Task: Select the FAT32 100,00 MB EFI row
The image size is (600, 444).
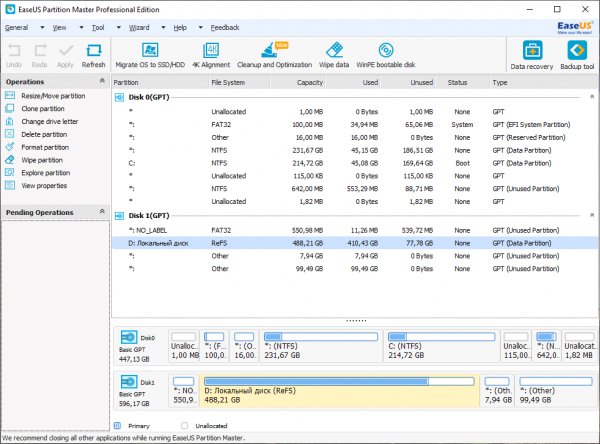Action: pyautogui.click(x=355, y=125)
